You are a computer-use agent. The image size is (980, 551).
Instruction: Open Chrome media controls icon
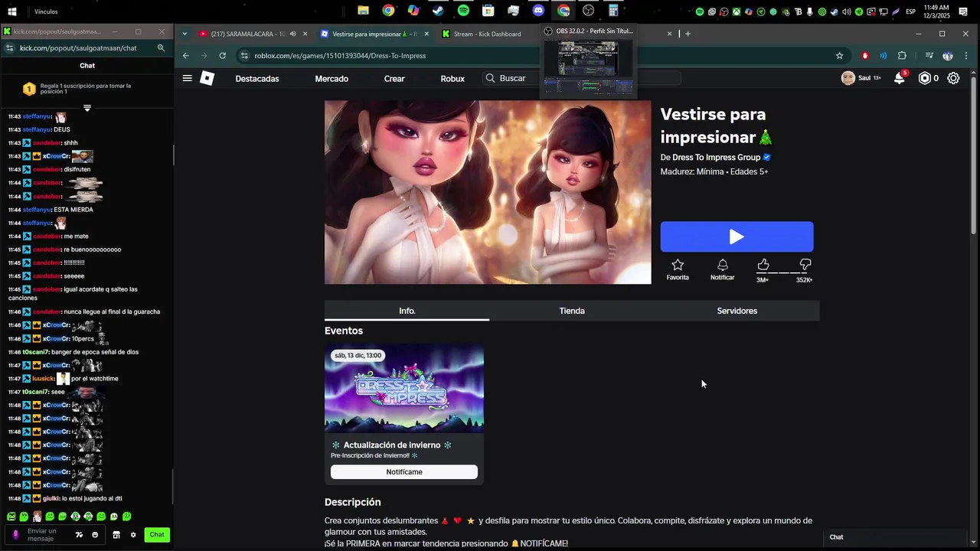coord(929,55)
